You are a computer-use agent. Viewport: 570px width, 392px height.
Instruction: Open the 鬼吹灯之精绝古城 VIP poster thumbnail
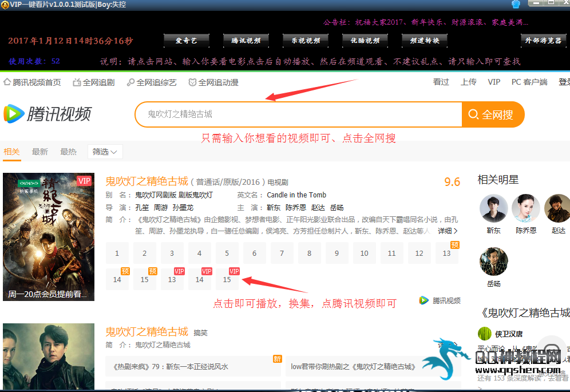click(x=49, y=237)
